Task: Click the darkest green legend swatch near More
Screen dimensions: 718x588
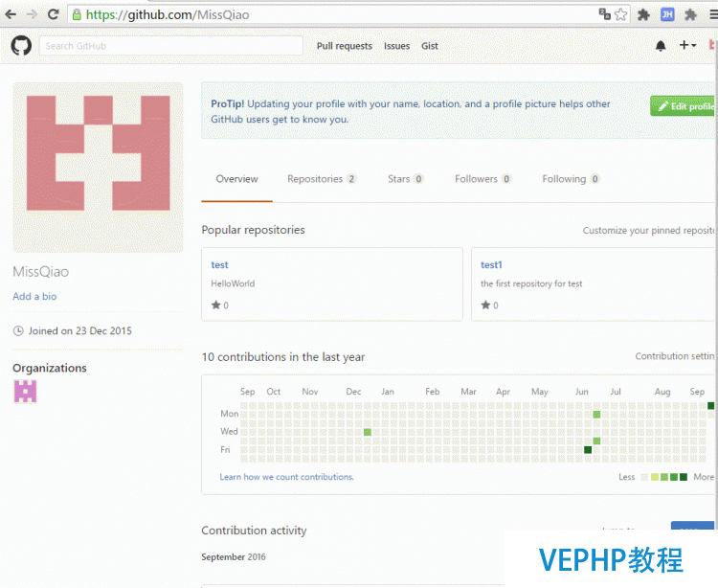Action: [684, 477]
